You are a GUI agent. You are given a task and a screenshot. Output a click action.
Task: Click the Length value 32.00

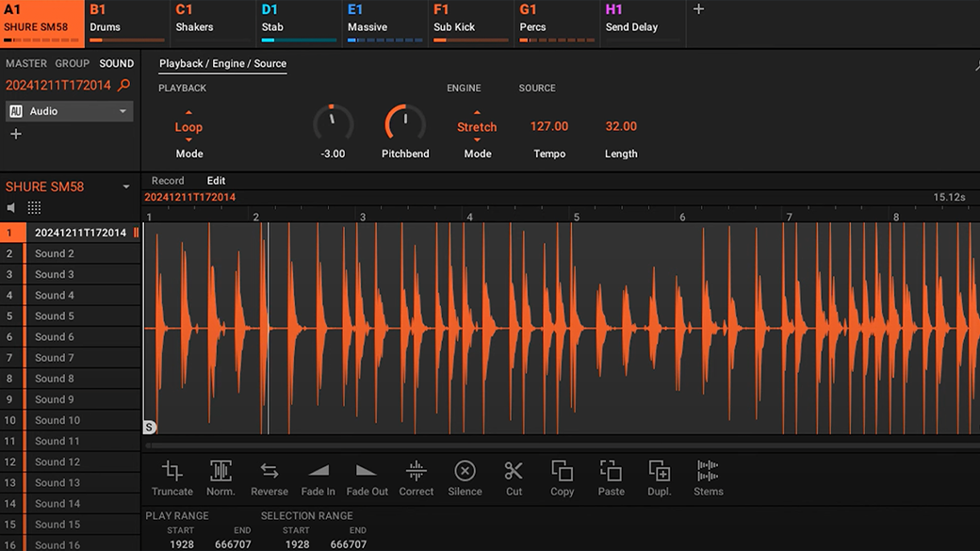621,127
